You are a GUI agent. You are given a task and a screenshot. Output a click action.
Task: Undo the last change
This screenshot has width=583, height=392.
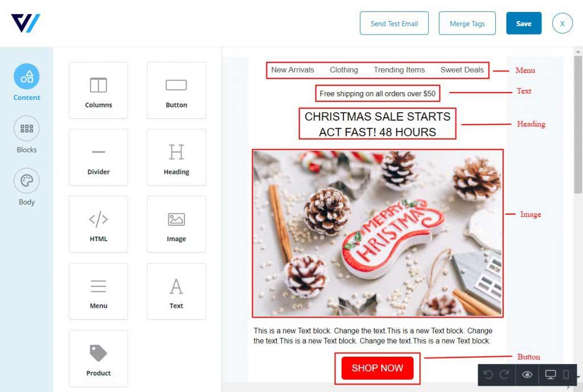(x=488, y=374)
